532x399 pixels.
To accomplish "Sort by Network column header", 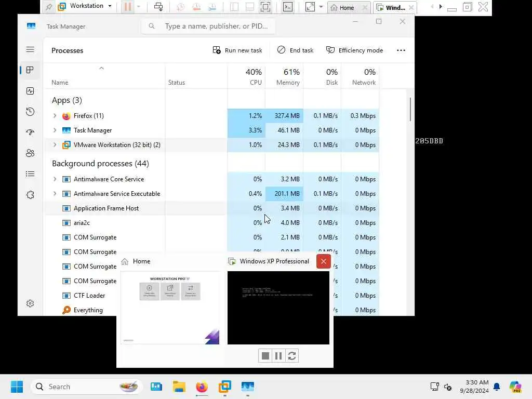I will click(x=361, y=77).
